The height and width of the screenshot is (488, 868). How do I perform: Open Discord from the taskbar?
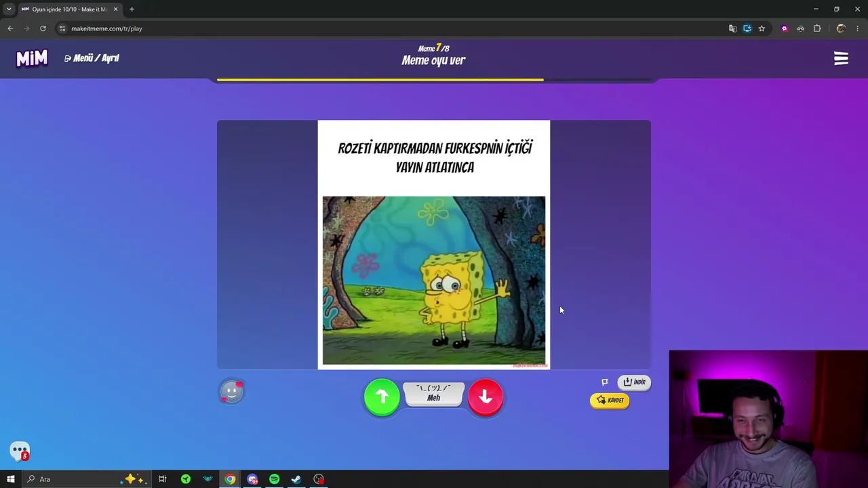click(252, 479)
